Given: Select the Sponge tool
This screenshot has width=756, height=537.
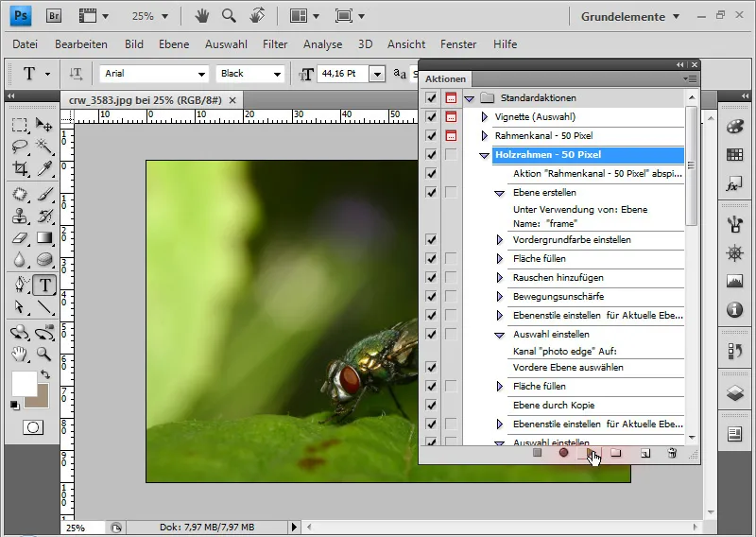Looking at the screenshot, I should [x=44, y=260].
